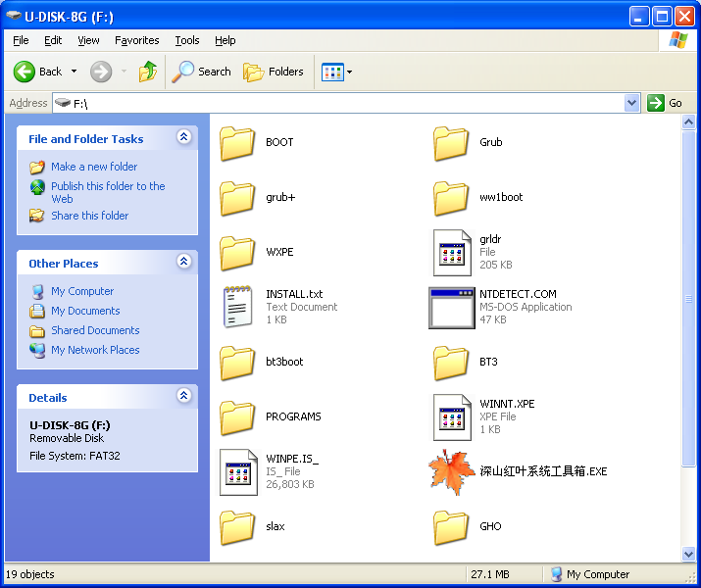Screen dimensions: 701x588
Task: Open the File menu
Action: (x=21, y=40)
